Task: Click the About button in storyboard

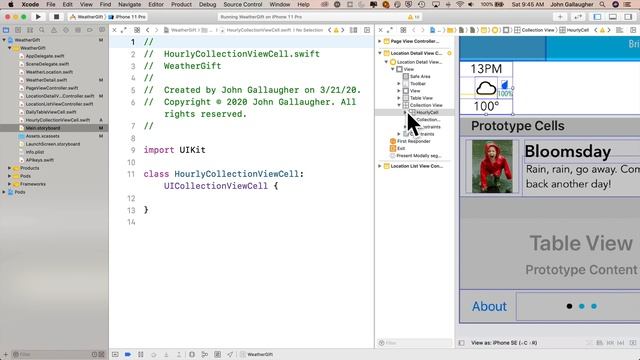Action: pos(489,307)
